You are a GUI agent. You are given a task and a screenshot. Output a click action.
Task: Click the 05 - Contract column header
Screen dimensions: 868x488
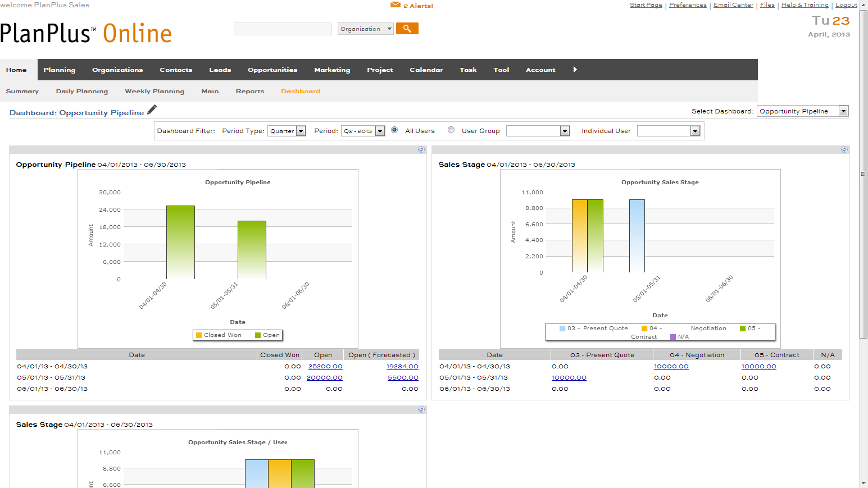777,355
